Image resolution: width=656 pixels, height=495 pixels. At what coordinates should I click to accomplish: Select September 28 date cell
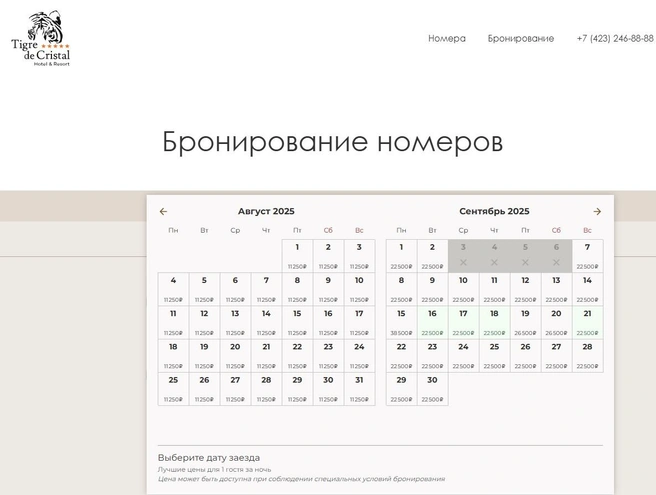click(x=588, y=356)
